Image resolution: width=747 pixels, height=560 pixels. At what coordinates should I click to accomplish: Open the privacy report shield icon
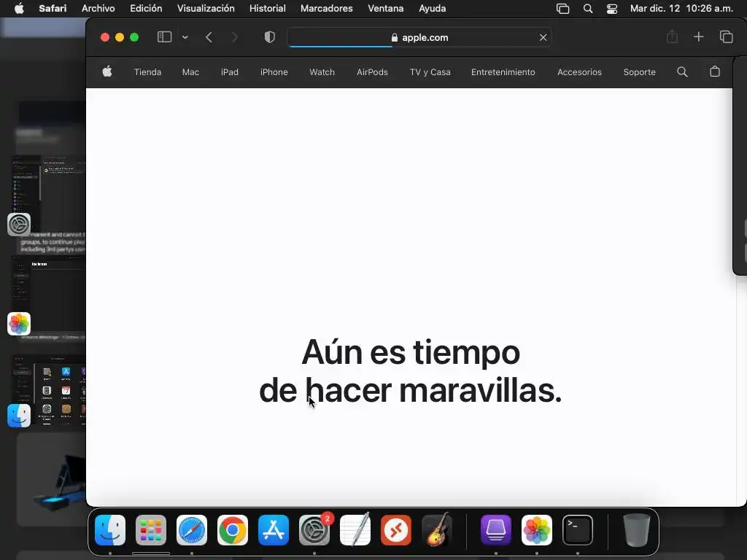pyautogui.click(x=270, y=37)
